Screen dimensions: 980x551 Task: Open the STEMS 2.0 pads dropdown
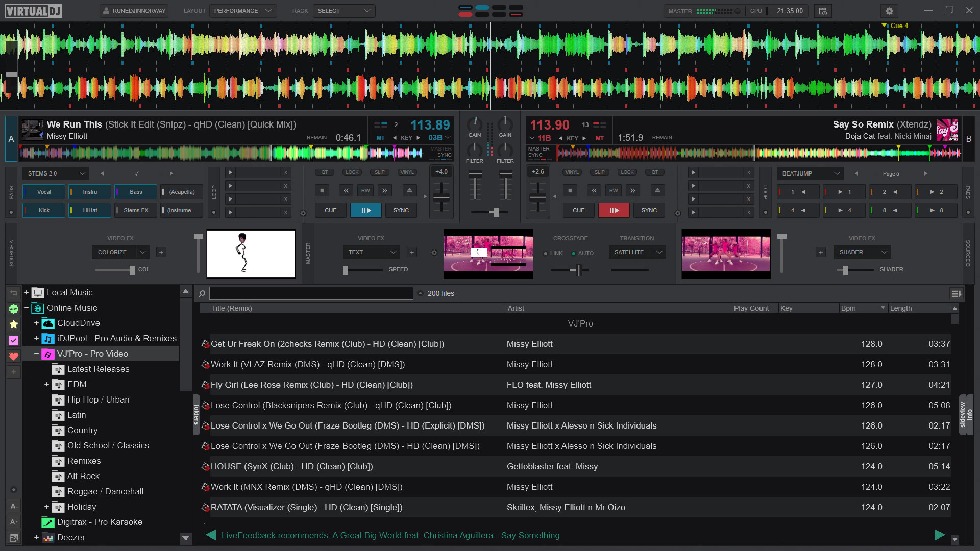[55, 173]
